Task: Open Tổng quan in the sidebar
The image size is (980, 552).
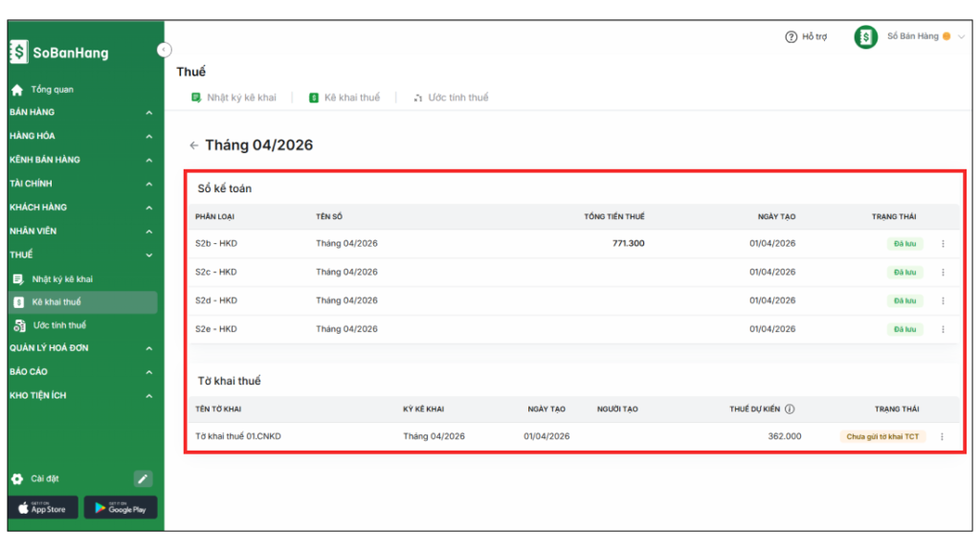Action: pos(52,90)
